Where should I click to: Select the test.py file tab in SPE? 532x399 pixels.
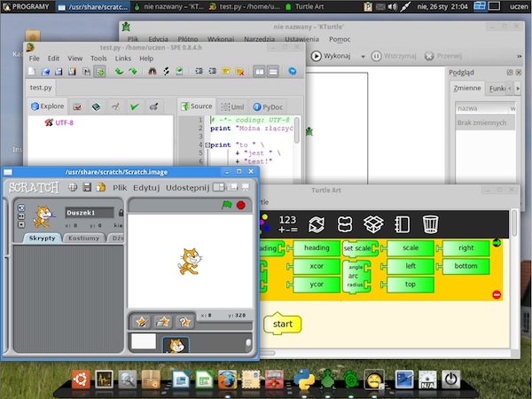(x=41, y=88)
